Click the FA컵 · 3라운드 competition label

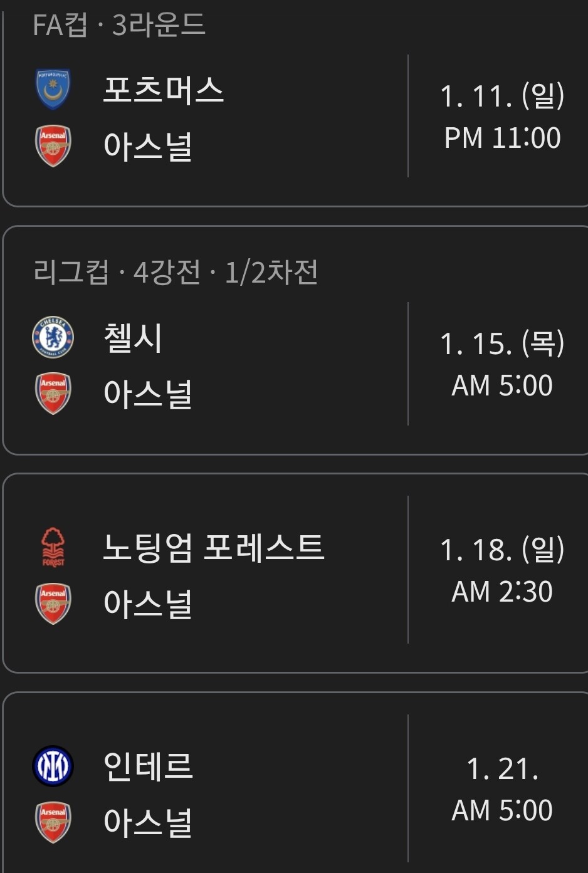pos(119,26)
